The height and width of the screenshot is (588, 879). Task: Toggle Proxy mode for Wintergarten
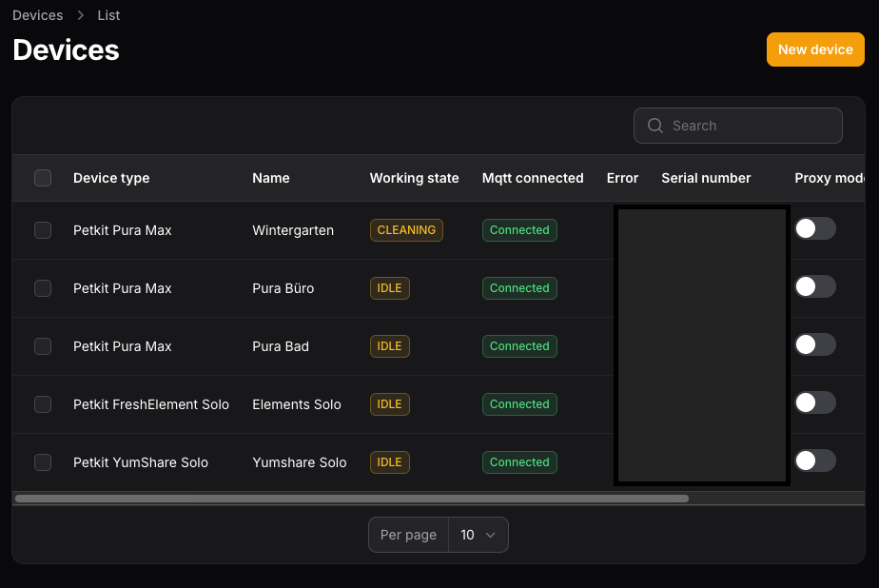click(815, 228)
